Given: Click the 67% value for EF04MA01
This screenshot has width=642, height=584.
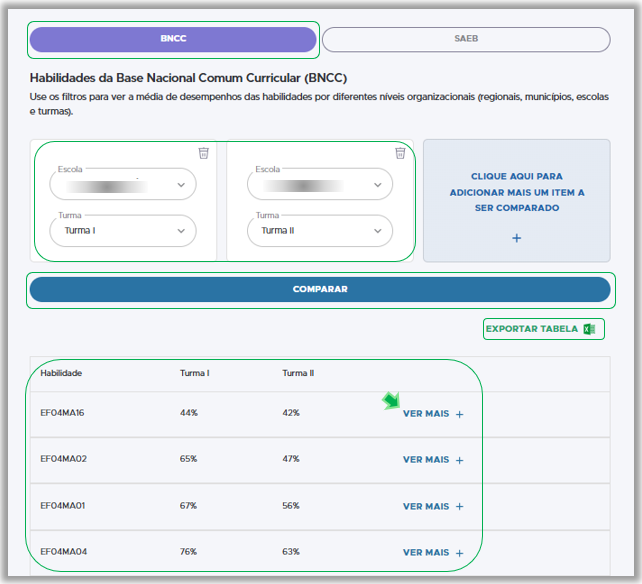Looking at the screenshot, I should coord(188,506).
